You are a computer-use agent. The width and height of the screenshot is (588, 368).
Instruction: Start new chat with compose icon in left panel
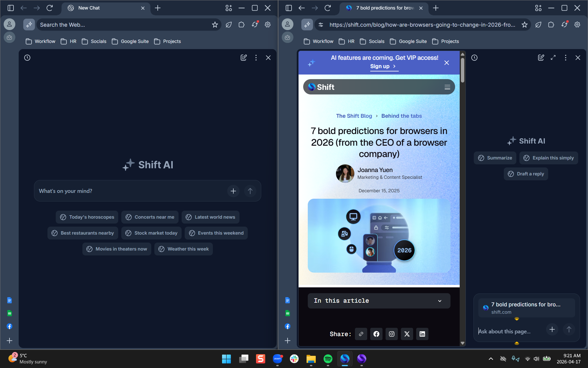[244, 58]
